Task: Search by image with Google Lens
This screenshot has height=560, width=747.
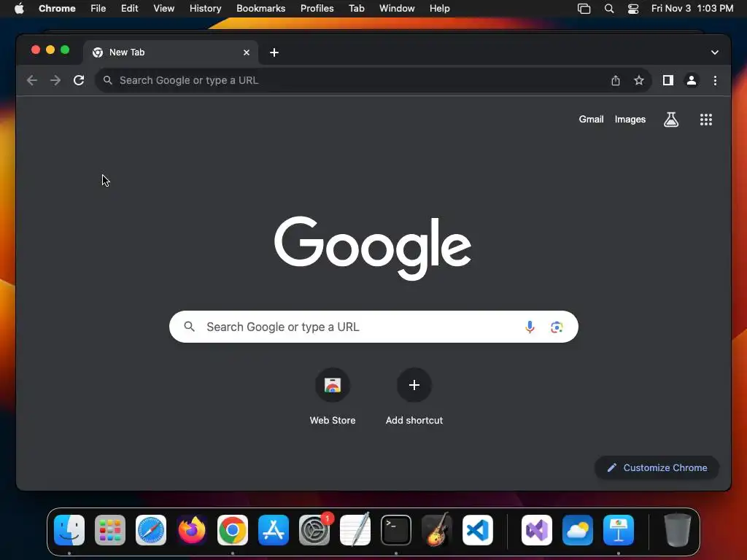Action: click(x=557, y=327)
